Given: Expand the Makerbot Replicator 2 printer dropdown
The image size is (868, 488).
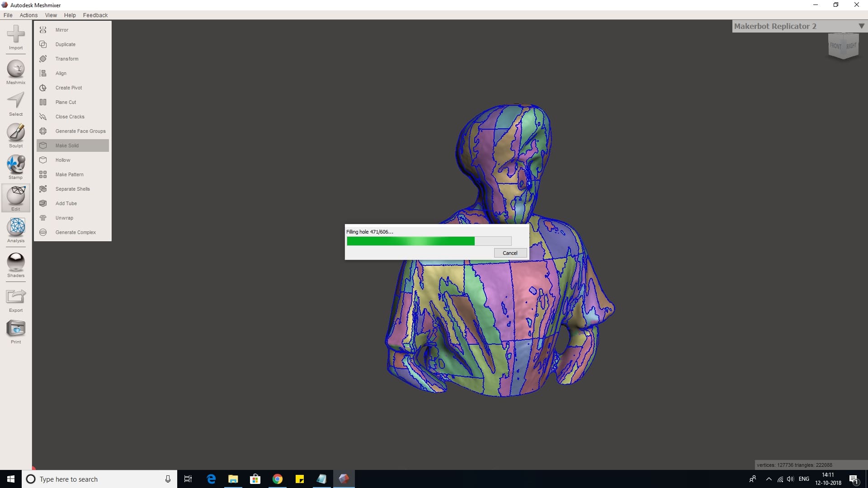Looking at the screenshot, I should [799, 26].
